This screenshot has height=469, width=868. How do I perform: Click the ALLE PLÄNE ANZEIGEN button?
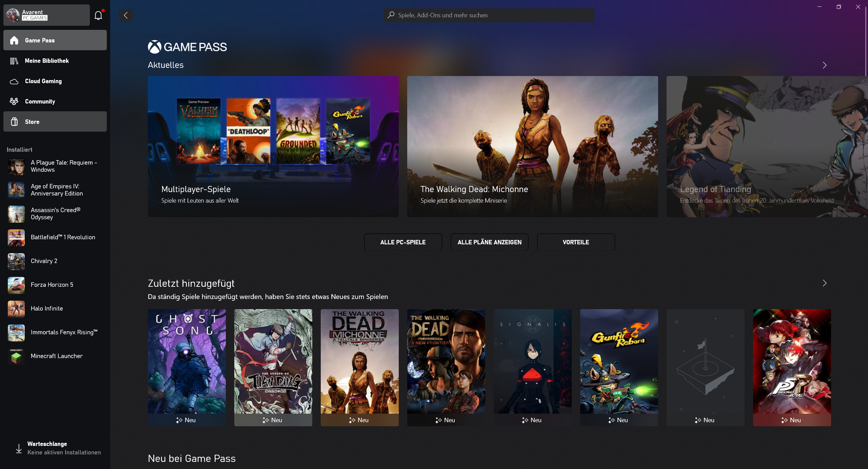(489, 242)
